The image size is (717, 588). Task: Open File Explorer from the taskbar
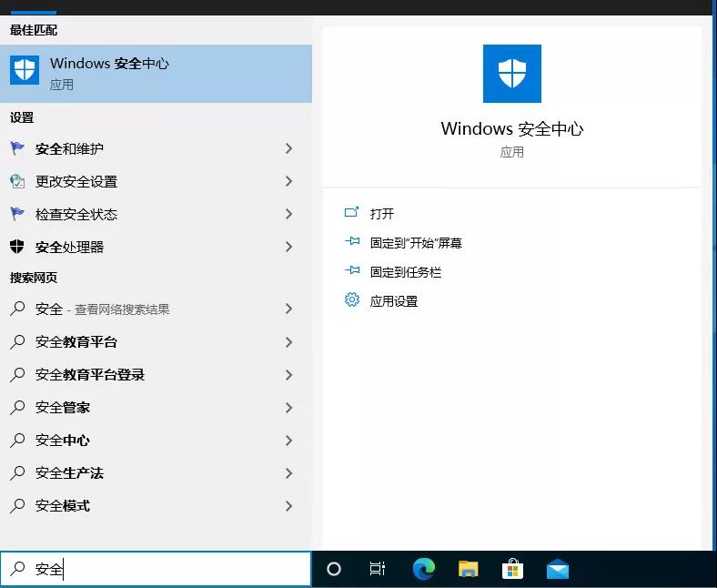468,569
